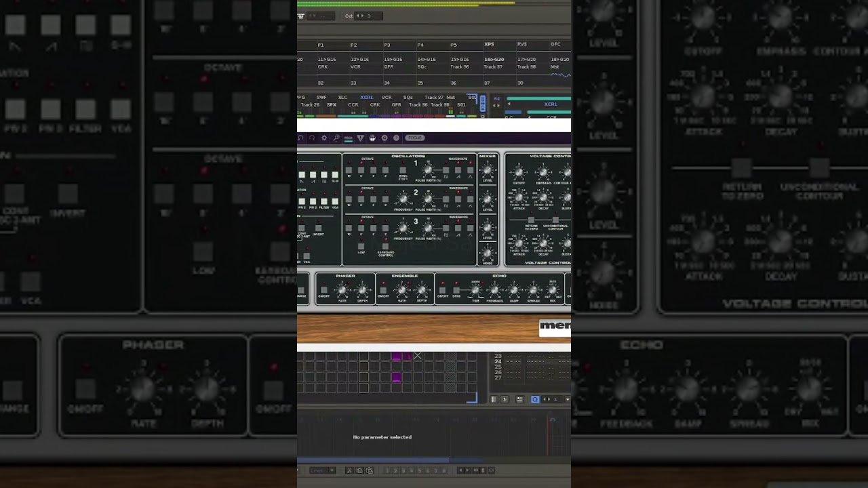Image resolution: width=868 pixels, height=488 pixels.
Task: Click the grid-style icon left of the Q icon
Action: [x=519, y=399]
